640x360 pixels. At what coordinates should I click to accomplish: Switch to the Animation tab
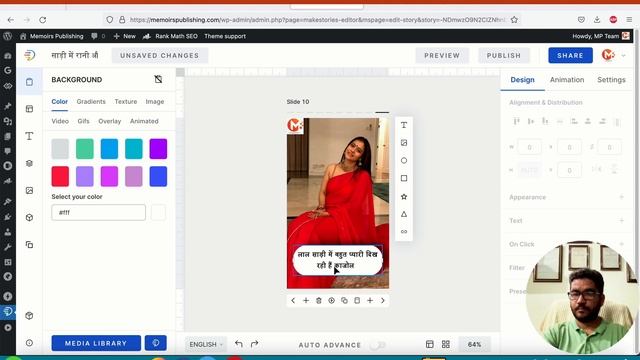point(567,80)
